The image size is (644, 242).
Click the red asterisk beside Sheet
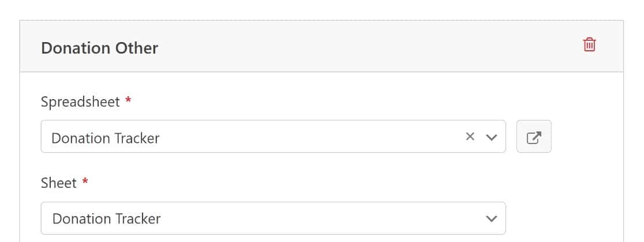[x=85, y=181]
